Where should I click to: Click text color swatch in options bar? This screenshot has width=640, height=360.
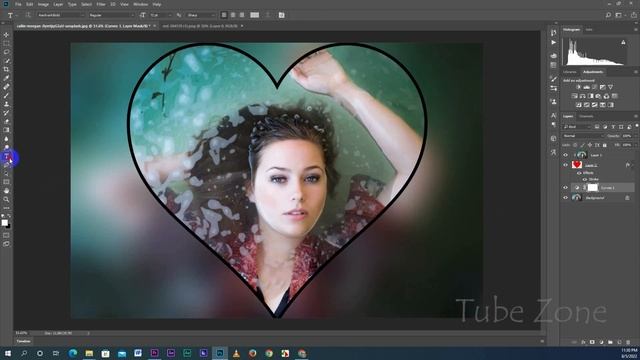[254, 15]
